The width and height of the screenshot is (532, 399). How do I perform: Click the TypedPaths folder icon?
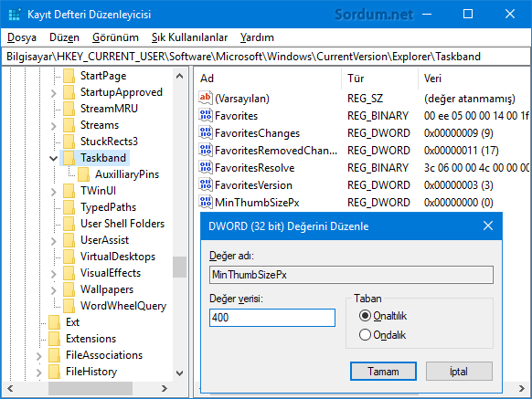[x=69, y=207]
